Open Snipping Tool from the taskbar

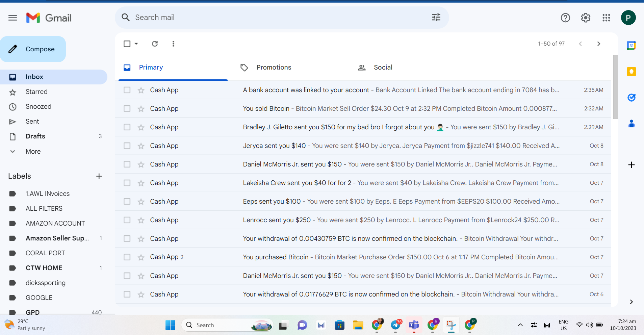click(451, 325)
